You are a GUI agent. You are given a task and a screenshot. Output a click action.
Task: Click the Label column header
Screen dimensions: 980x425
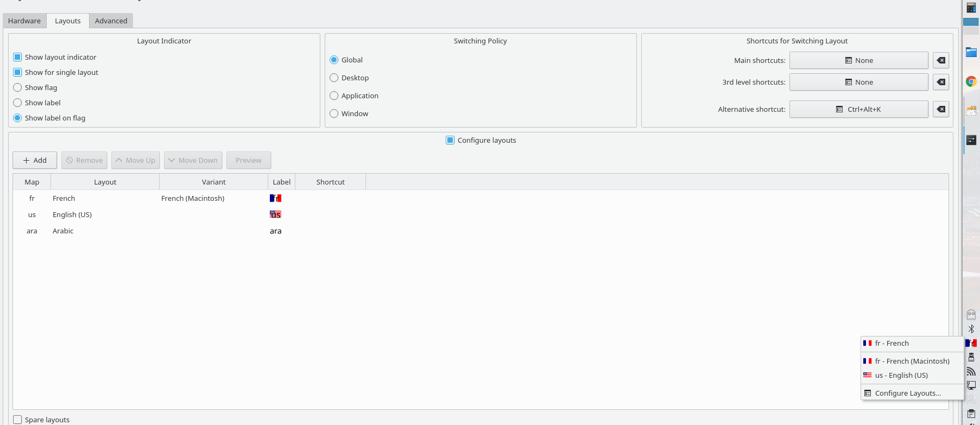point(282,182)
